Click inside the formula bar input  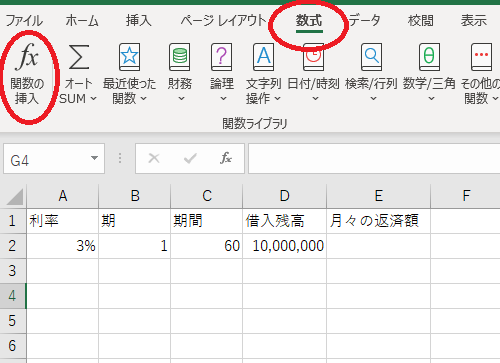(374, 159)
